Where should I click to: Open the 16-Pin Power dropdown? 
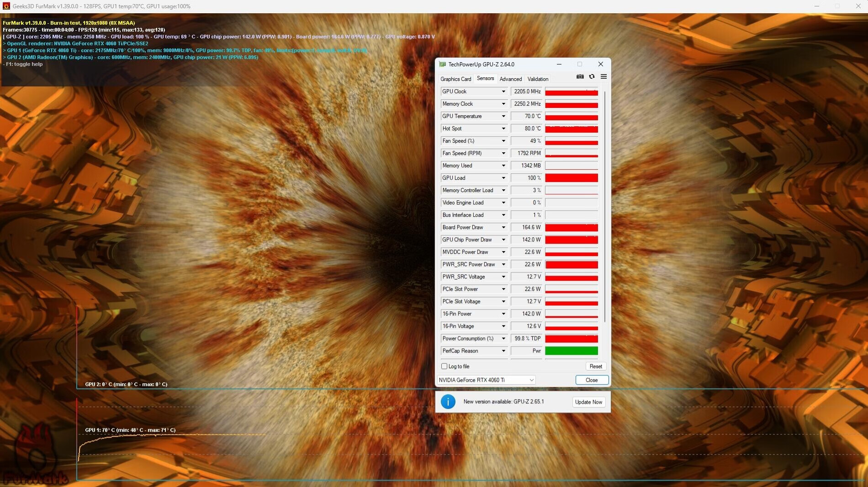tap(503, 314)
